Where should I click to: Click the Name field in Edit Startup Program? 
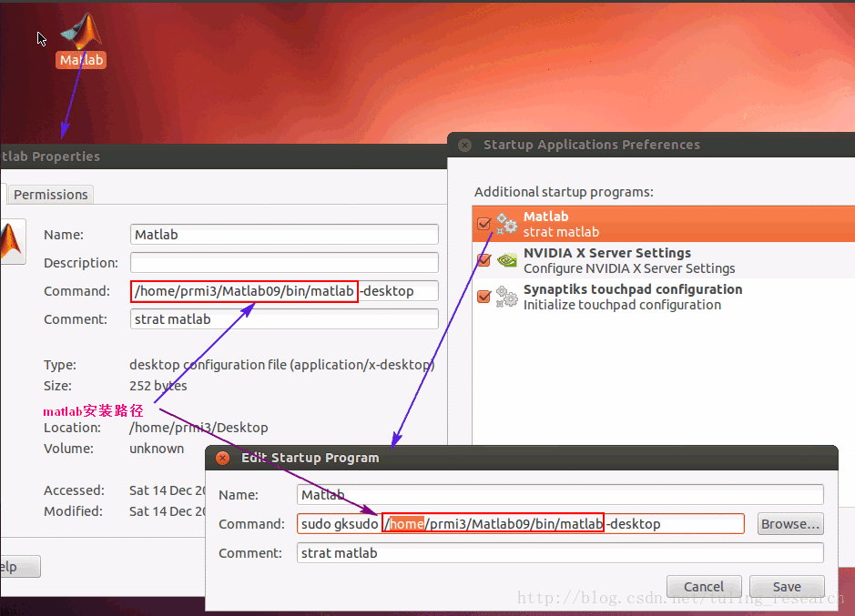(560, 495)
